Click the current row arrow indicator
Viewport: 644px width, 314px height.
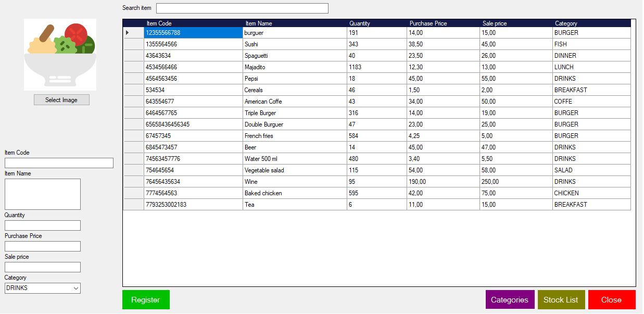coord(128,33)
